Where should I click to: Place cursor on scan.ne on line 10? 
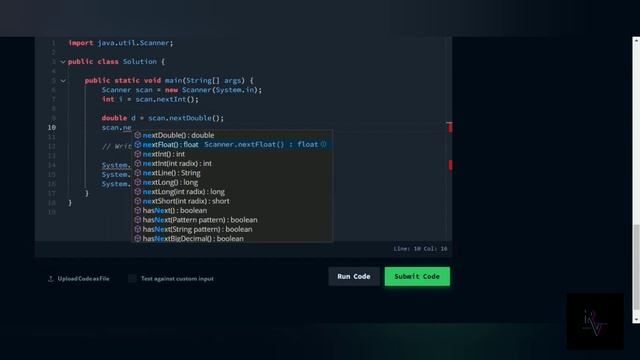(x=116, y=127)
